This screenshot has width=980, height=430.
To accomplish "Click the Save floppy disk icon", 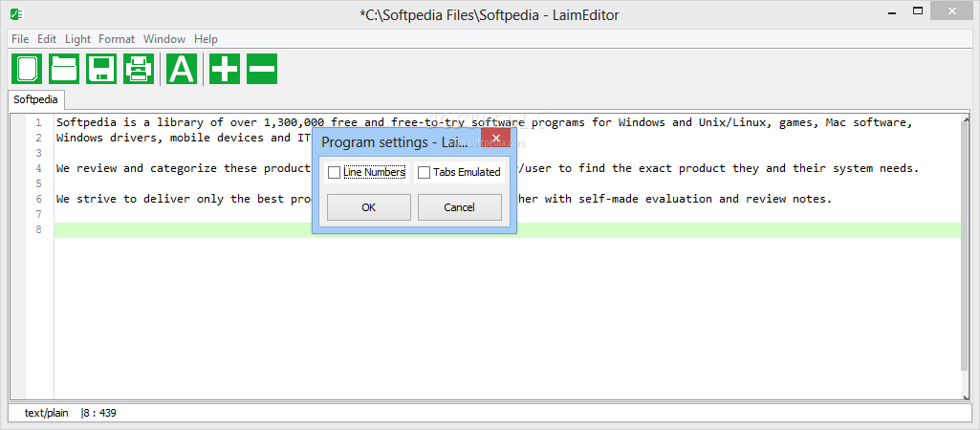I will [100, 69].
